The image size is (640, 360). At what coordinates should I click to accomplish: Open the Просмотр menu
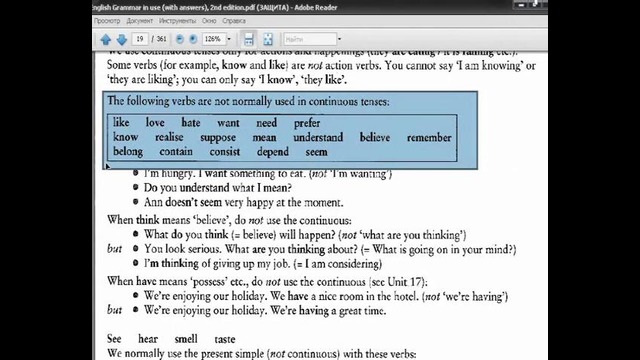[107, 21]
